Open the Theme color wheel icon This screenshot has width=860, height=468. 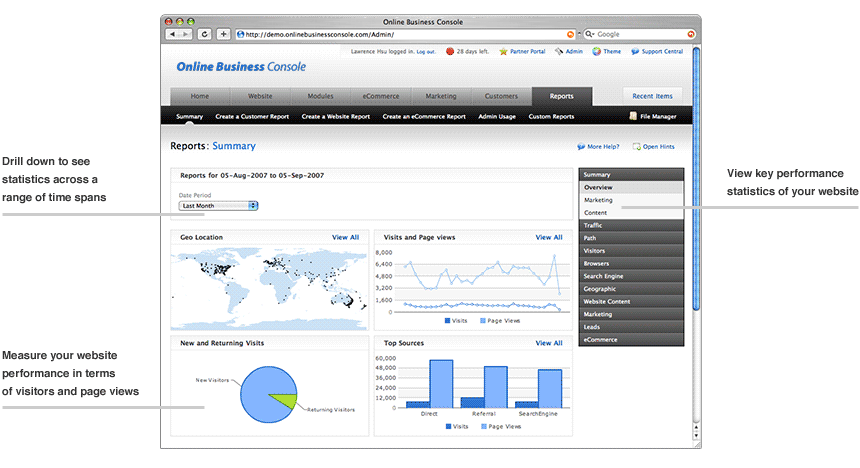pyautogui.click(x=596, y=51)
